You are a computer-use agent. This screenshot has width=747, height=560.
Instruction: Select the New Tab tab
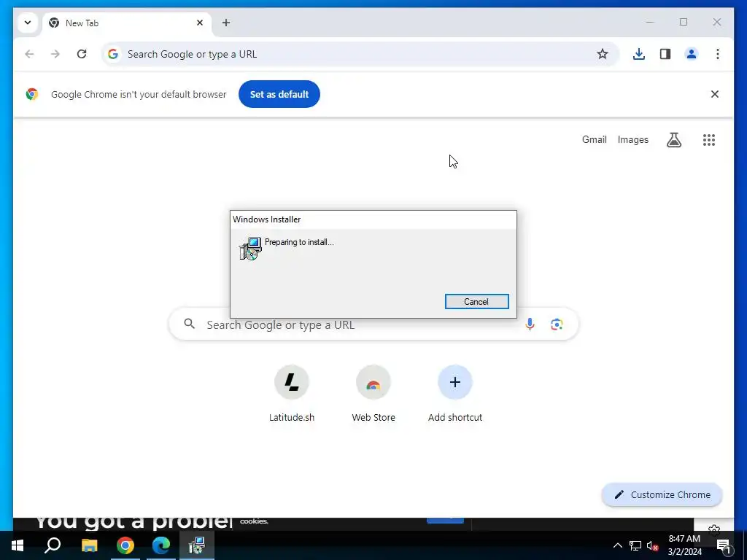tap(127, 23)
